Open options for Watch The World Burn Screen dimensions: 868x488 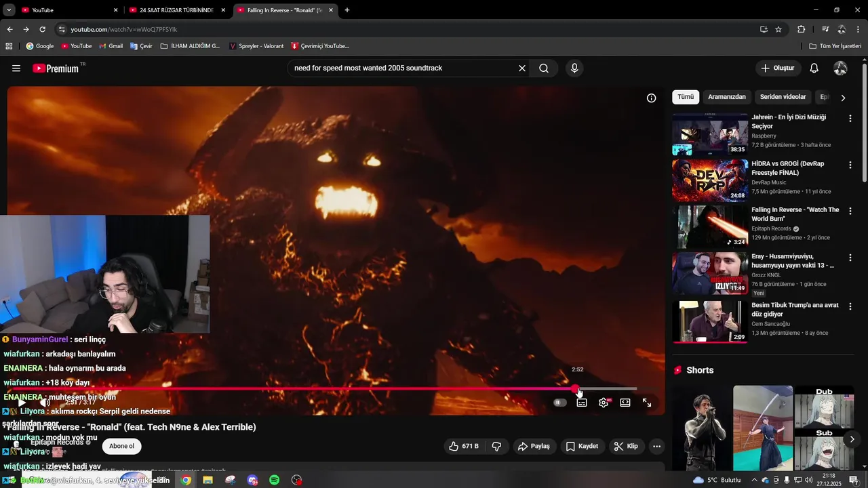pyautogui.click(x=850, y=211)
